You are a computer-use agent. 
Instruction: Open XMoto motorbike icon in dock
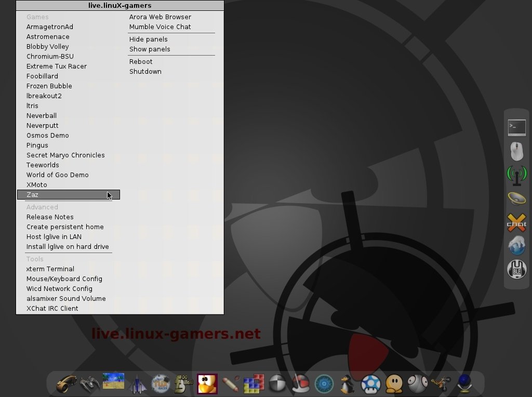click(441, 384)
